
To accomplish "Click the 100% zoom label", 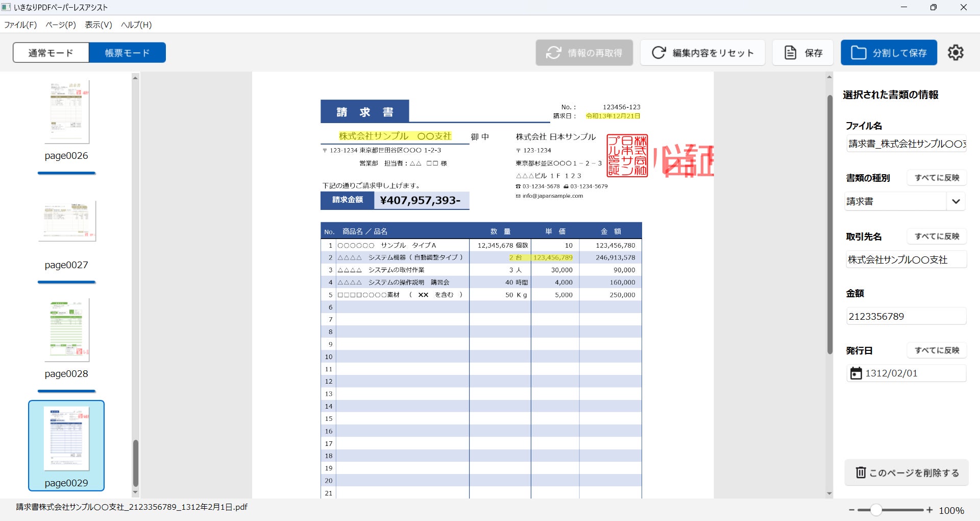I will [x=951, y=510].
